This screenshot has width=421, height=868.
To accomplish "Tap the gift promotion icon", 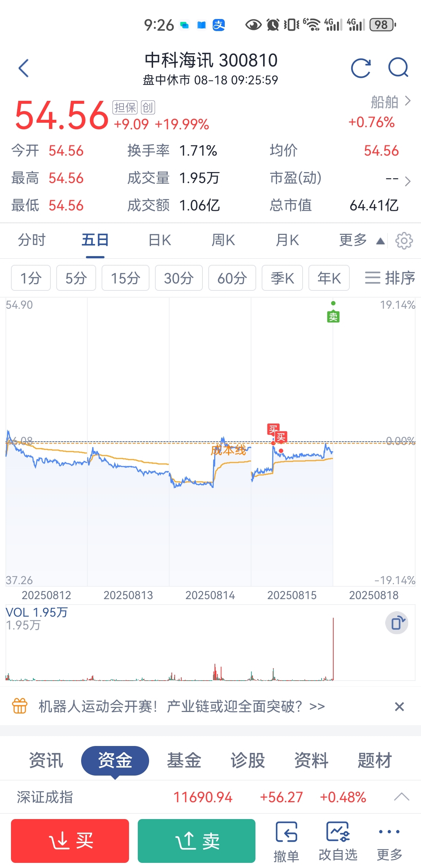I will [20, 706].
